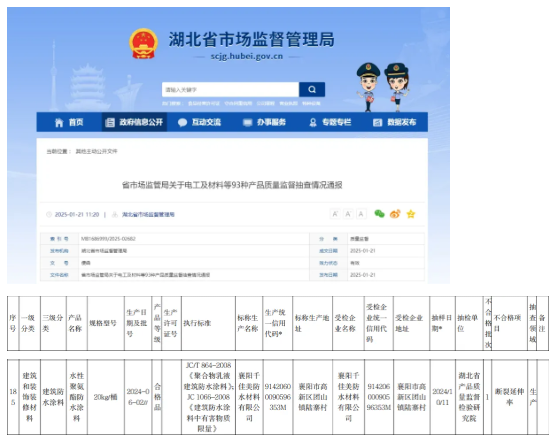Image resolution: width=556 pixels, height=442 pixels.
Task: Focus the keyword search input field
Action: [x=230, y=89]
